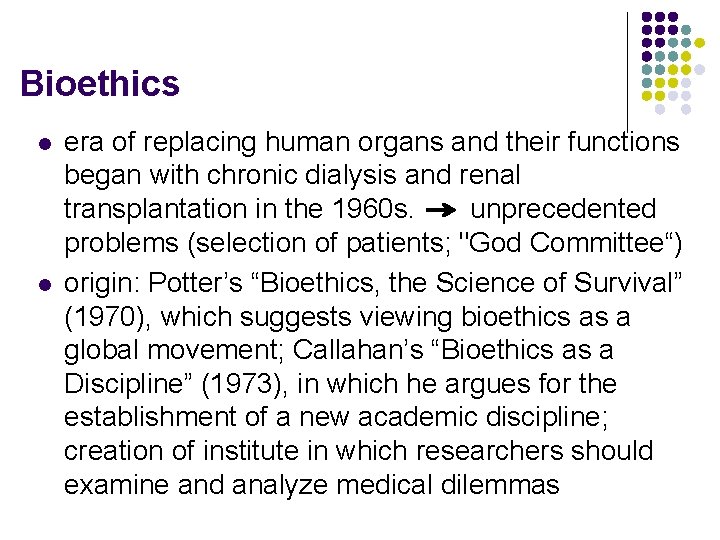The height and width of the screenshot is (540, 720).
Task: Click the top-left purple dot in the grid
Action: tap(646, 17)
